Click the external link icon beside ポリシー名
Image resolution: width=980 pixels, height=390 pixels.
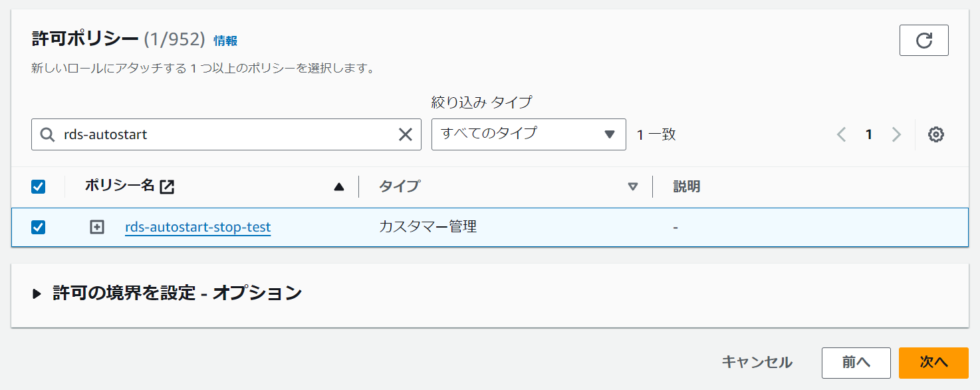click(167, 186)
